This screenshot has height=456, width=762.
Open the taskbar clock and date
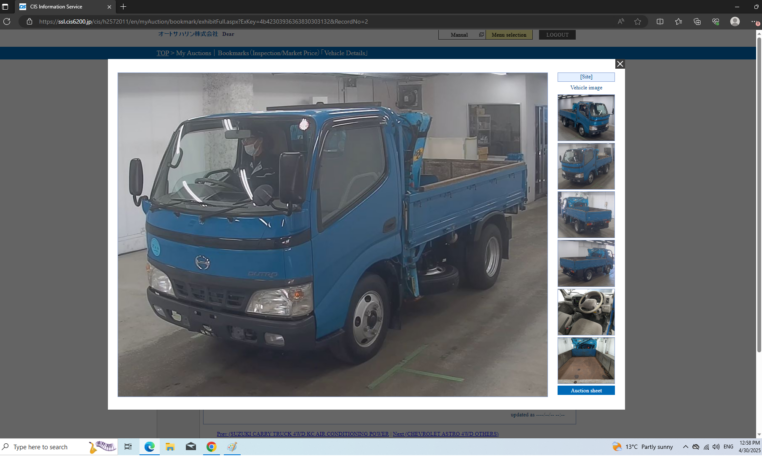749,447
